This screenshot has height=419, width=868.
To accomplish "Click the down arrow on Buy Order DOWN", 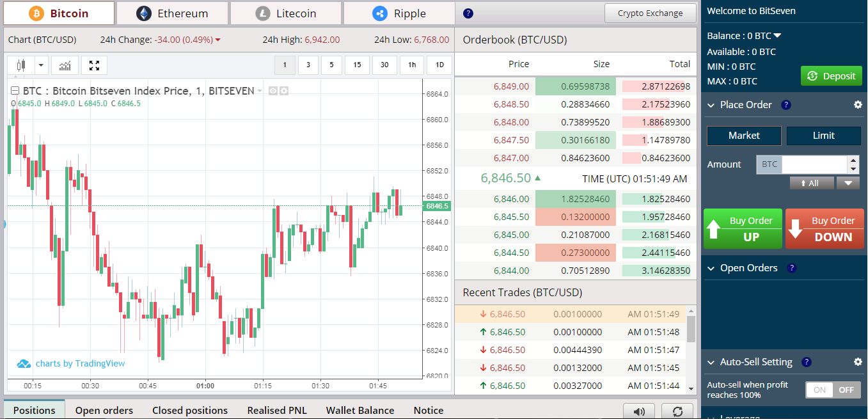I will pos(795,229).
